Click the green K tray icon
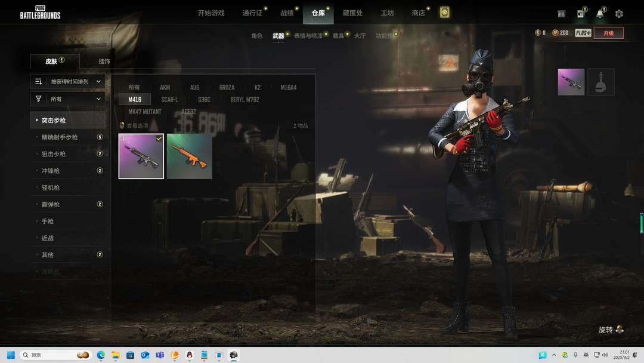The height and width of the screenshot is (363, 644). [x=543, y=355]
